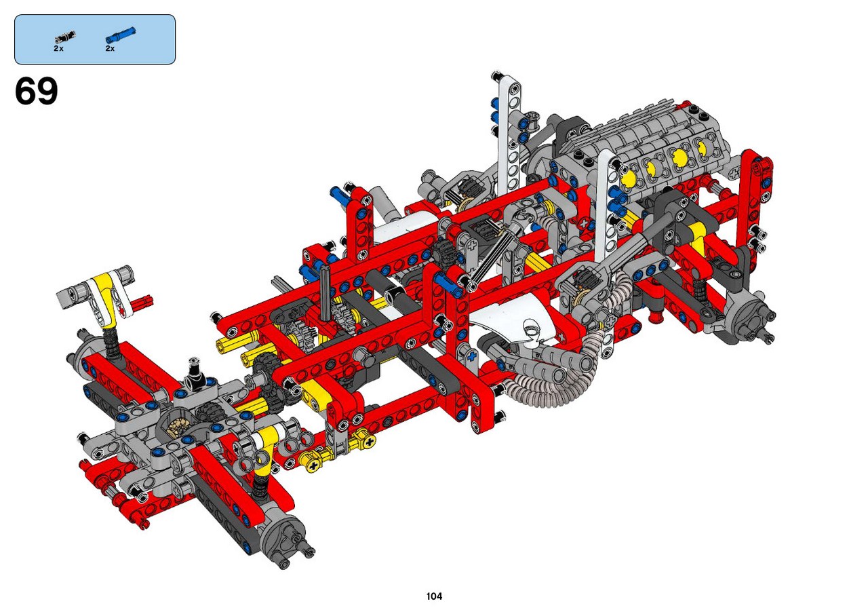Click the page number 104
Screen dimensions: 868x614
tap(434, 596)
